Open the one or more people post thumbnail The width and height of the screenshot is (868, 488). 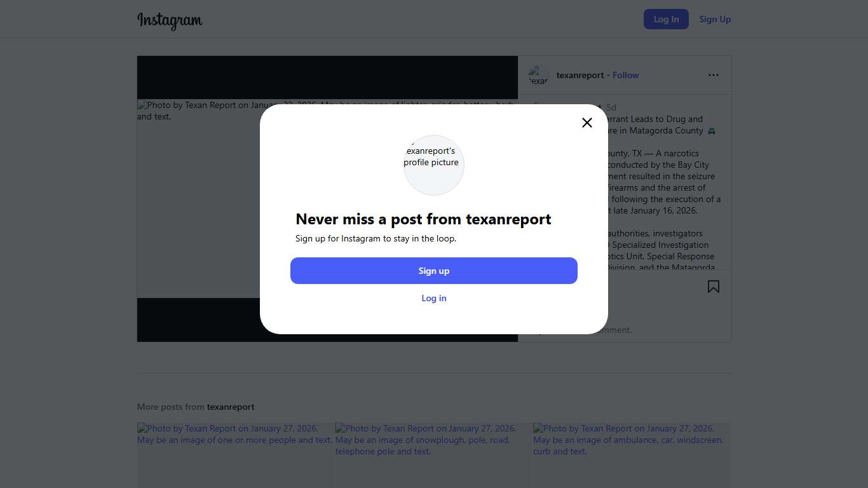[235, 455]
